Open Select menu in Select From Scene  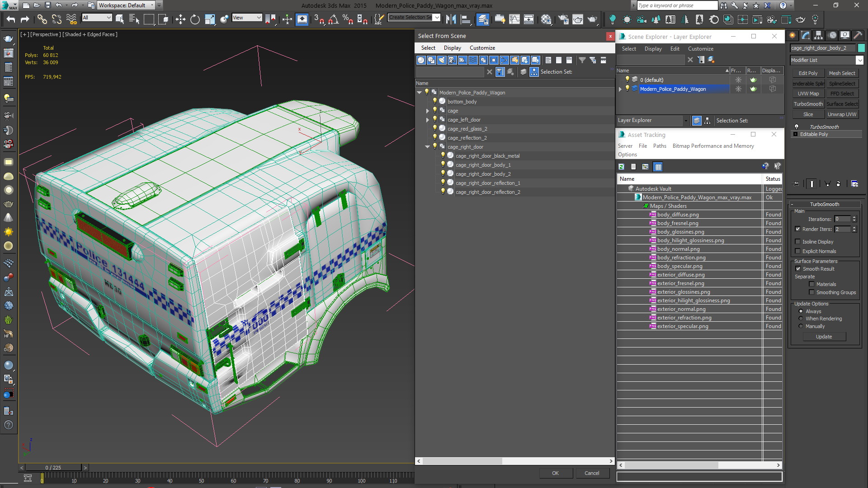428,48
